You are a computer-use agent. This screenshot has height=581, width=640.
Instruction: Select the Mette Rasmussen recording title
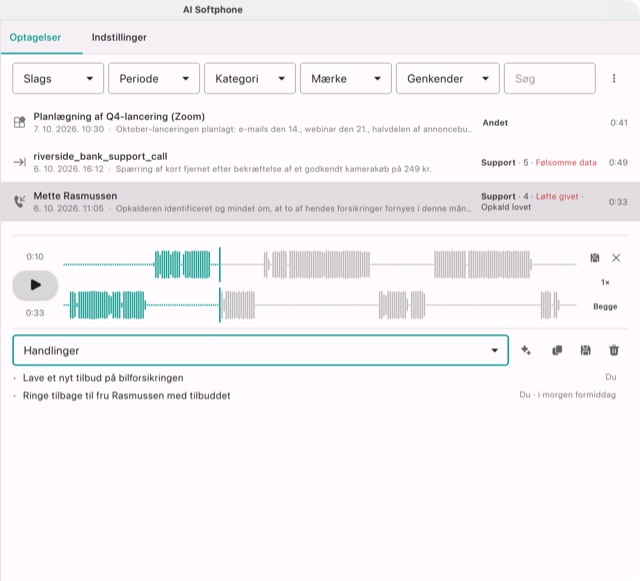[x=75, y=196]
